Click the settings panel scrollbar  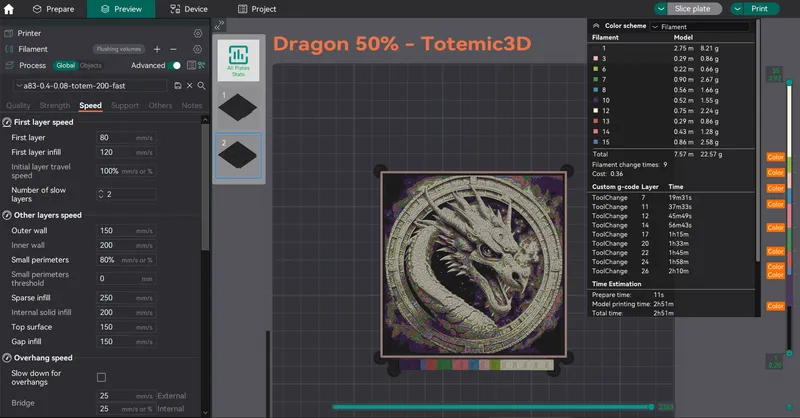pos(205,187)
